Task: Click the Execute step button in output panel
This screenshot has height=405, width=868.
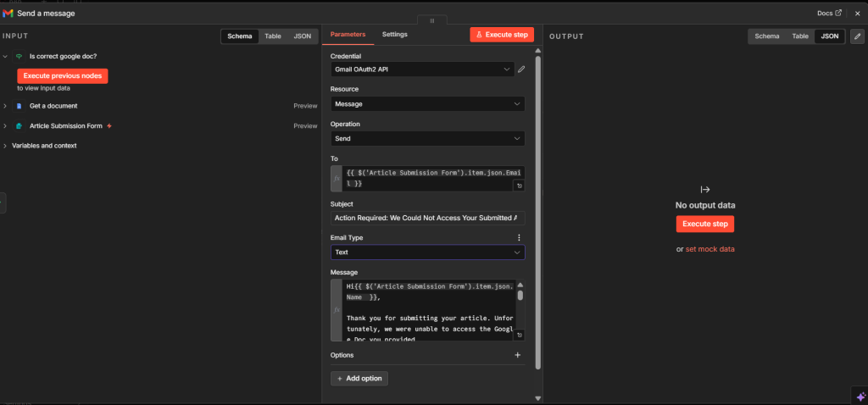Action: click(x=705, y=224)
